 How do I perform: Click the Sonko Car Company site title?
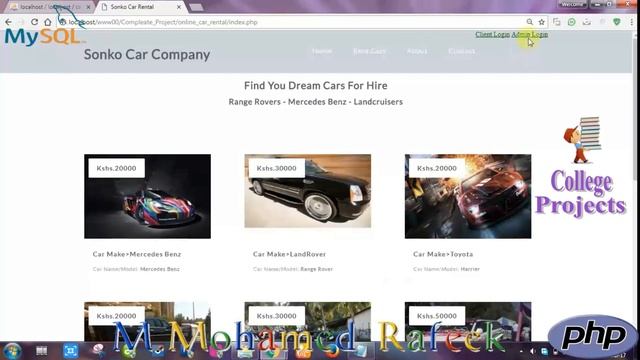tap(147, 54)
